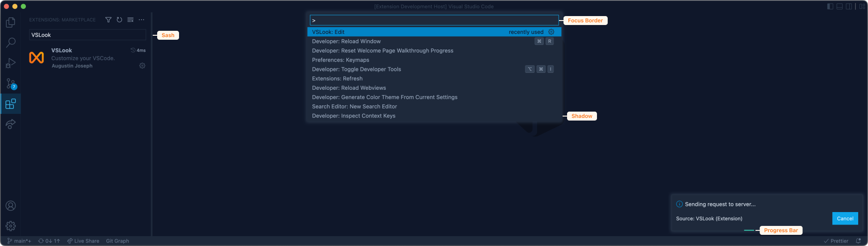The width and height of the screenshot is (868, 246).
Task: Click the main*+ branch status item
Action: (x=19, y=241)
